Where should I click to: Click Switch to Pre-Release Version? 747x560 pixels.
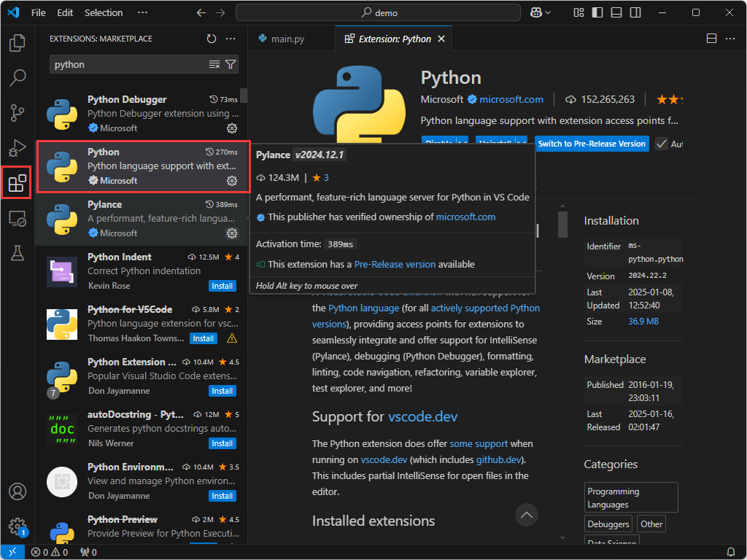(592, 144)
